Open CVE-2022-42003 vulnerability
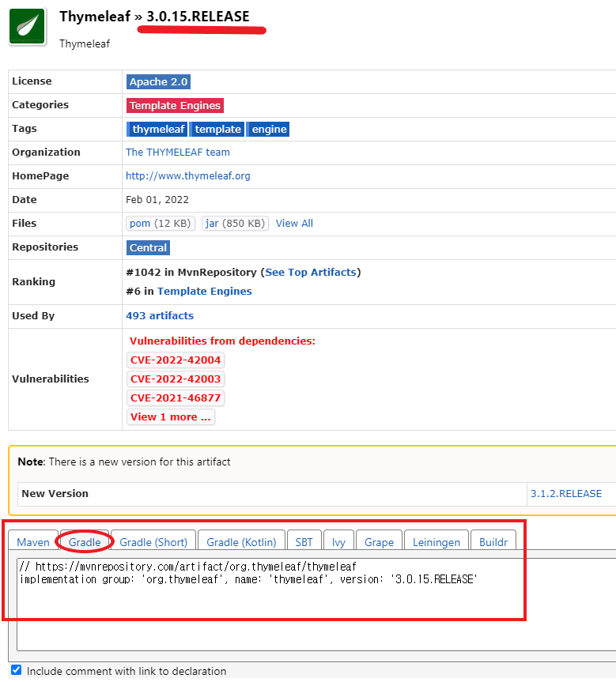This screenshot has height=682, width=616. (176, 379)
